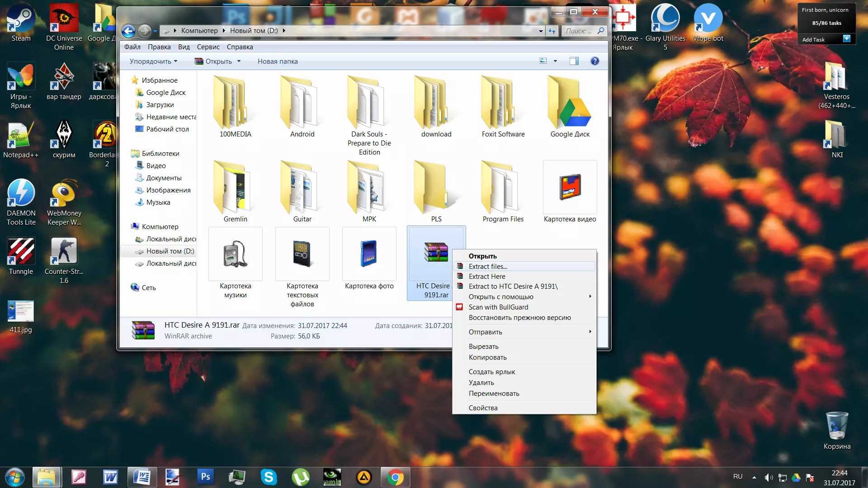Click the refresh button beside the address bar
This screenshot has width=868, height=488.
click(x=552, y=31)
